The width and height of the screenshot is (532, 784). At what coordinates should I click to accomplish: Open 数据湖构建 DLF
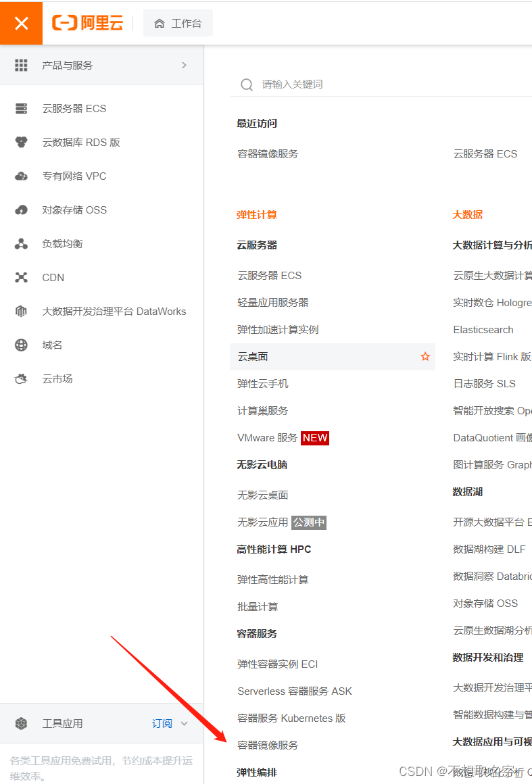(489, 549)
